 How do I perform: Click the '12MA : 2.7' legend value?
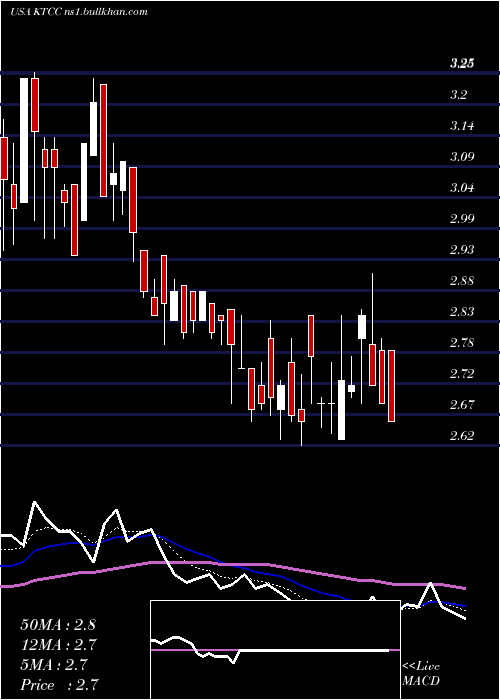58,645
